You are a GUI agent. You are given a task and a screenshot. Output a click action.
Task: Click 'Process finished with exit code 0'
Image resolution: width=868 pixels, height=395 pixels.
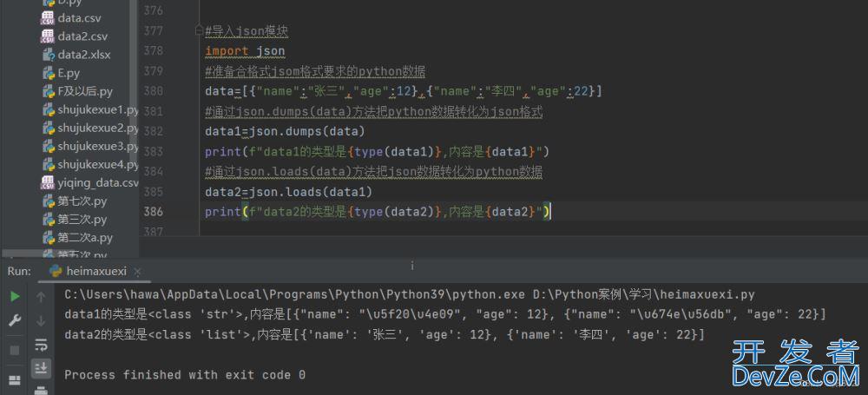[x=184, y=375]
